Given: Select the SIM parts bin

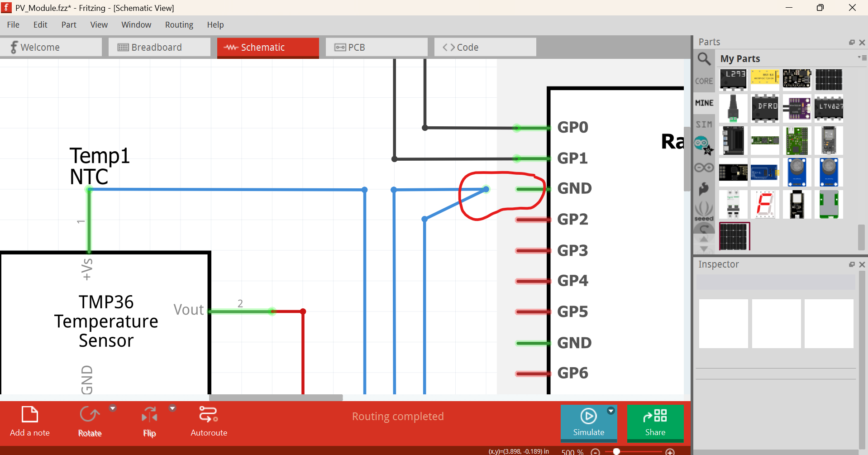Looking at the screenshot, I should tap(704, 124).
